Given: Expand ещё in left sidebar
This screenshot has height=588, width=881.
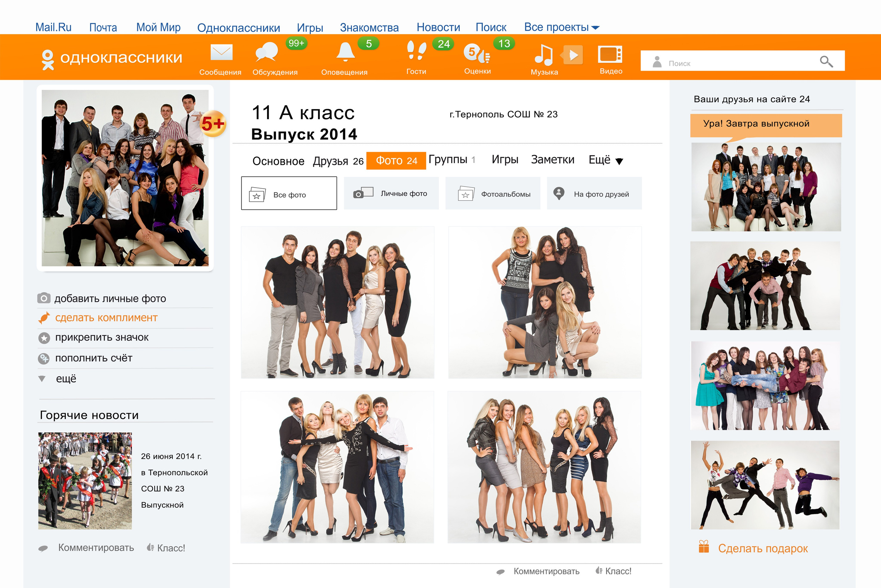Looking at the screenshot, I should [x=66, y=379].
